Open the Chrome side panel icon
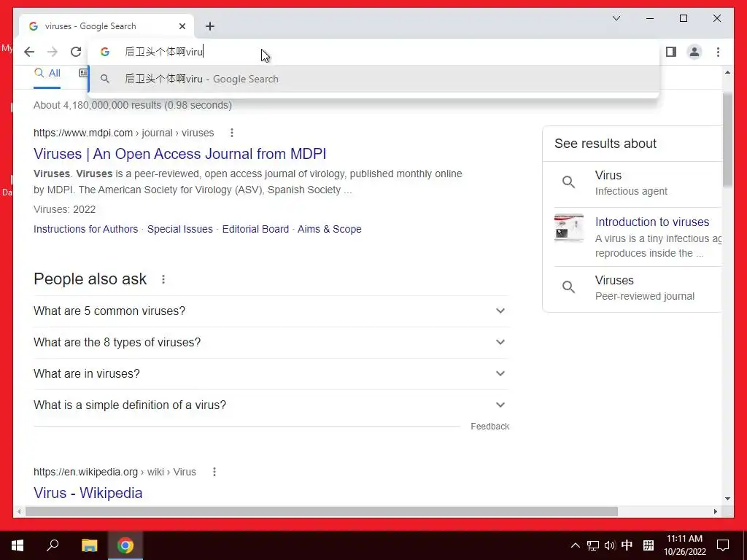This screenshot has height=560, width=747. point(671,52)
